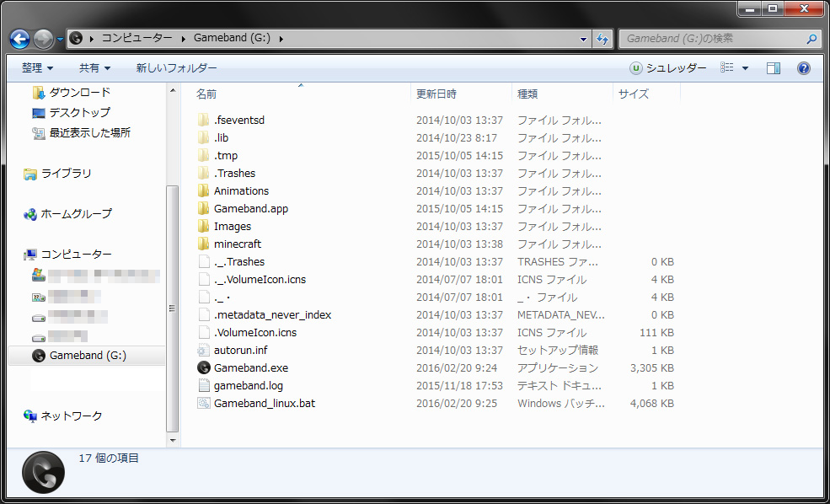Image resolution: width=830 pixels, height=504 pixels.
Task: Open the 共有 menu
Action: coord(94,67)
